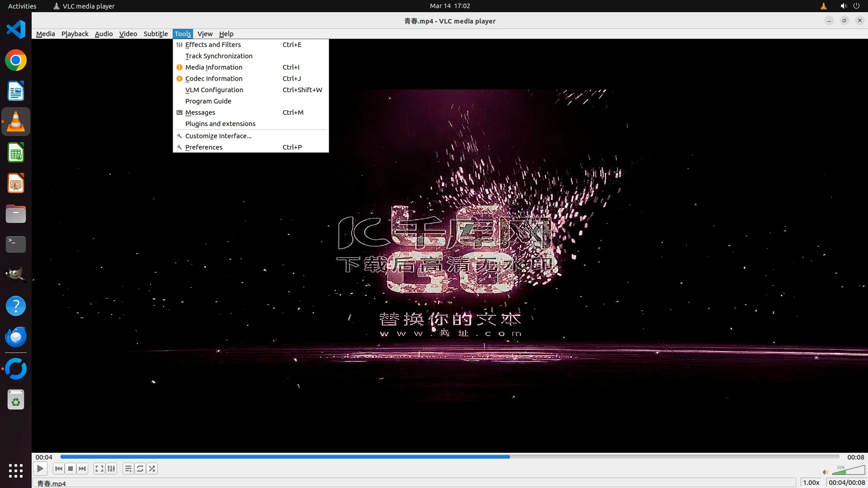Show extended settings equalizer icon
Screen dimensions: 868x488
[x=111, y=469]
